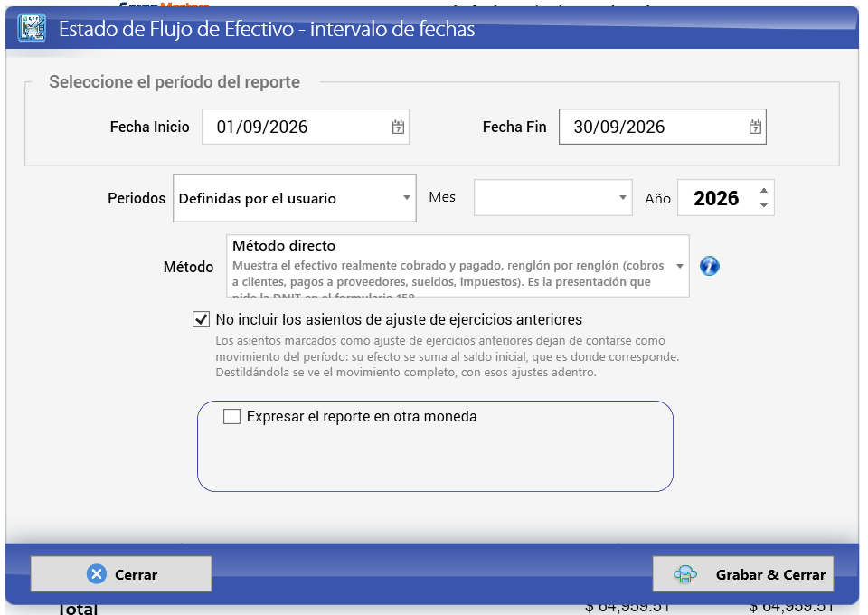The image size is (868, 615).
Task: Decrease the Año value with the down arrow
Action: click(x=764, y=205)
